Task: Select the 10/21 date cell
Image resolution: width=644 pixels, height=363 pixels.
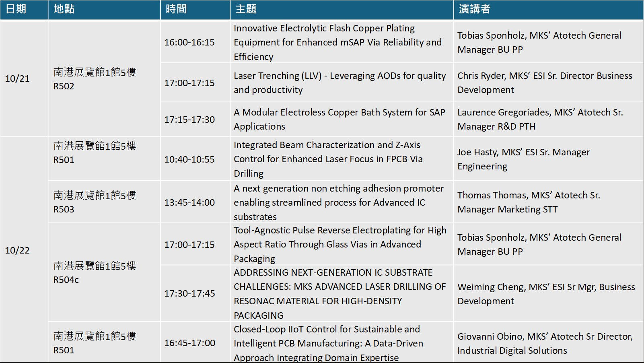Action: [17, 78]
